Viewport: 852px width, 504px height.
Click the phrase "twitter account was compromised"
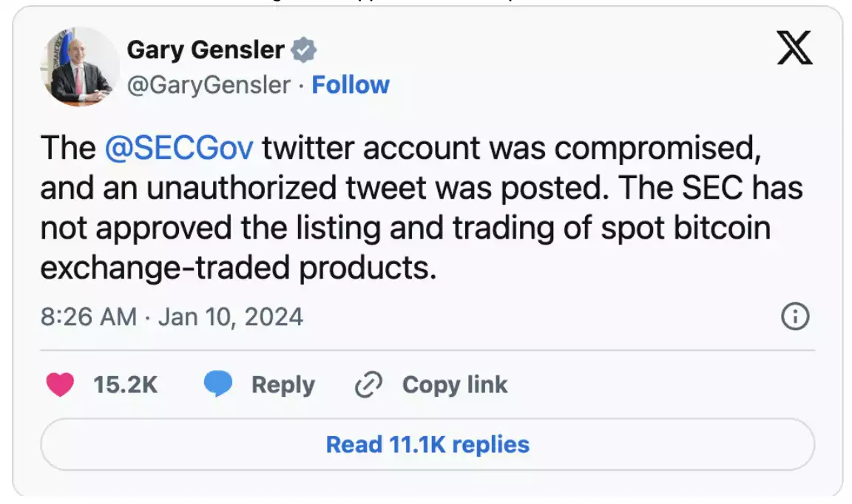(x=510, y=148)
